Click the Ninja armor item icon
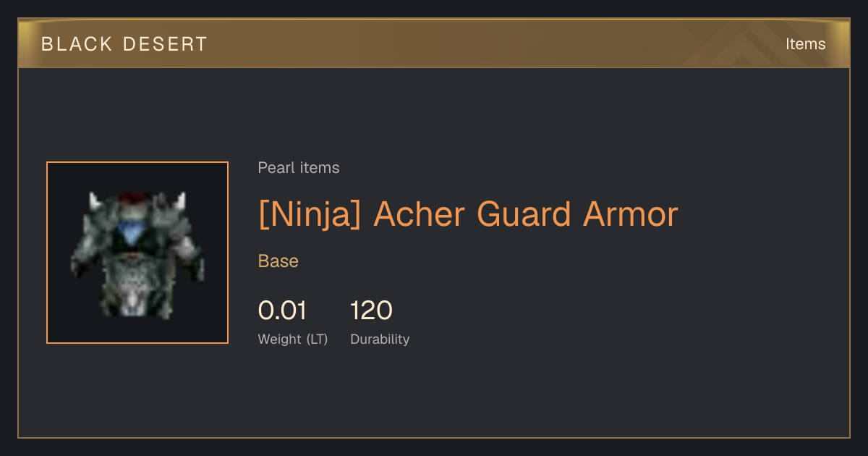This screenshot has width=868, height=456. click(x=137, y=253)
